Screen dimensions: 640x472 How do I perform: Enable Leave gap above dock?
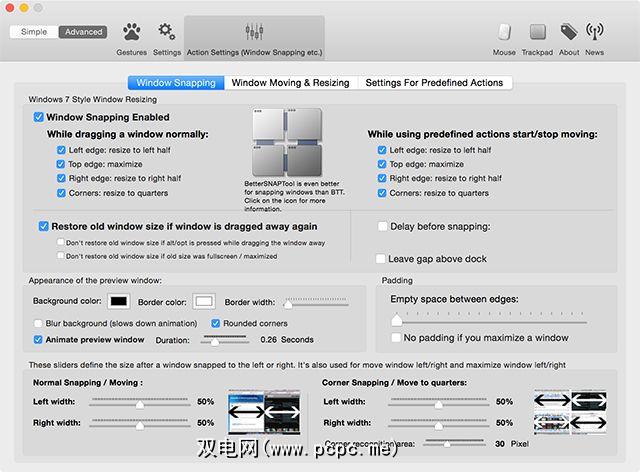click(383, 259)
